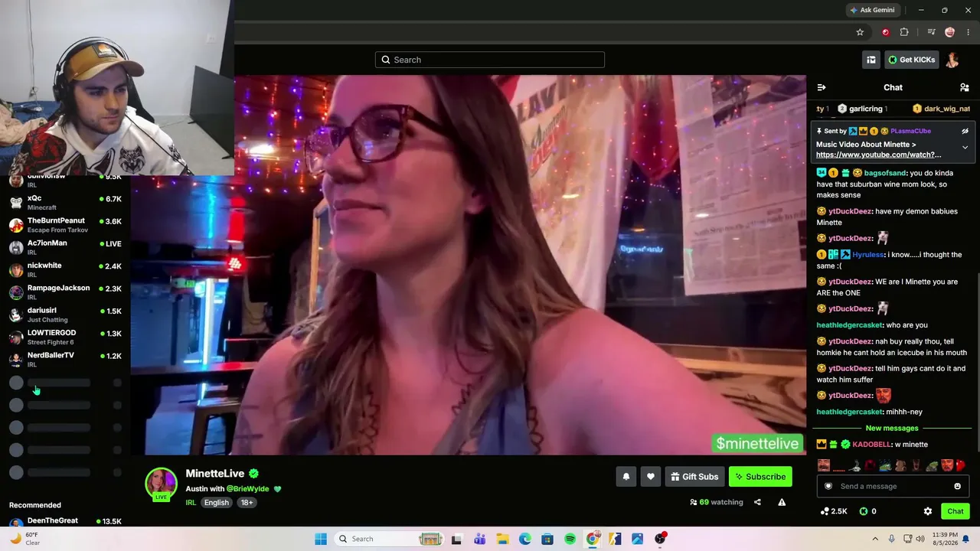
Task: Select garlicring in the chat leaderboard
Action: [861, 109]
